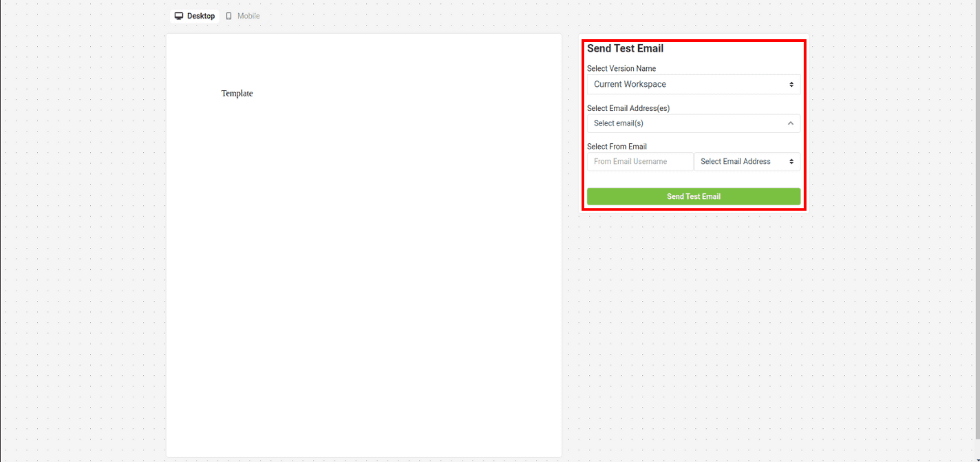Click the From Email Username field
980x462 pixels.
tap(640, 162)
